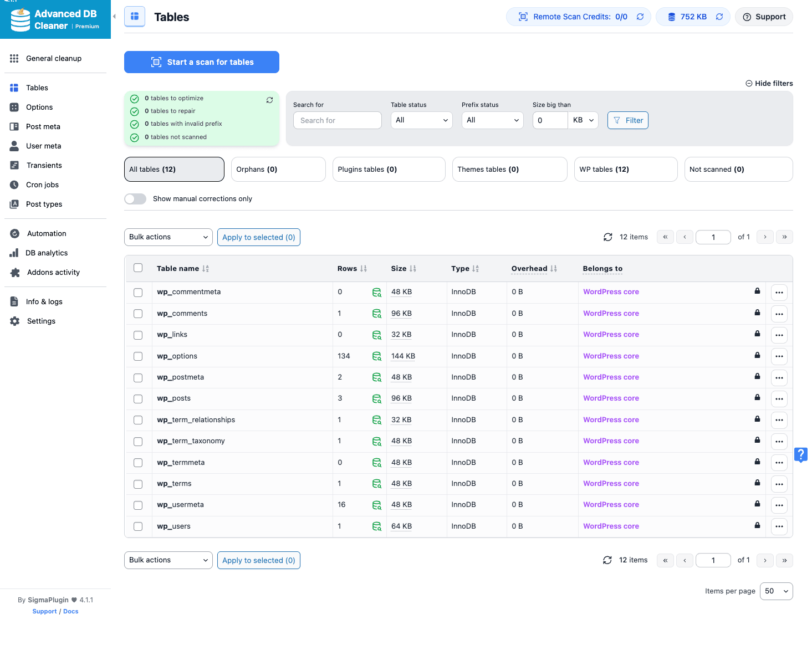
Task: Switch to WP tables (12) tab
Action: 626,170
